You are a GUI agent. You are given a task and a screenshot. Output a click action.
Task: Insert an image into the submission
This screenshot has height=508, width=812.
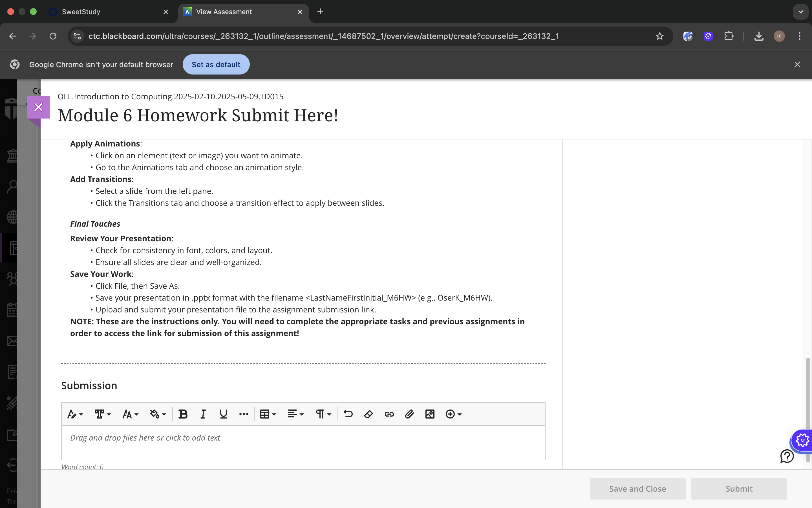coord(430,414)
